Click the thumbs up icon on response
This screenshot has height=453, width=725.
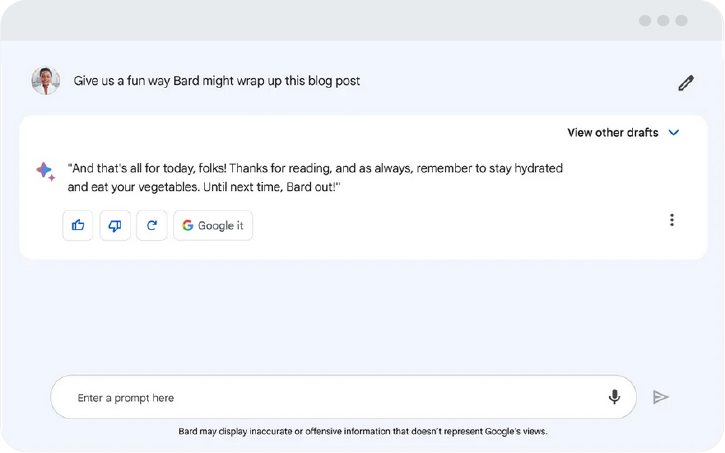coord(78,226)
